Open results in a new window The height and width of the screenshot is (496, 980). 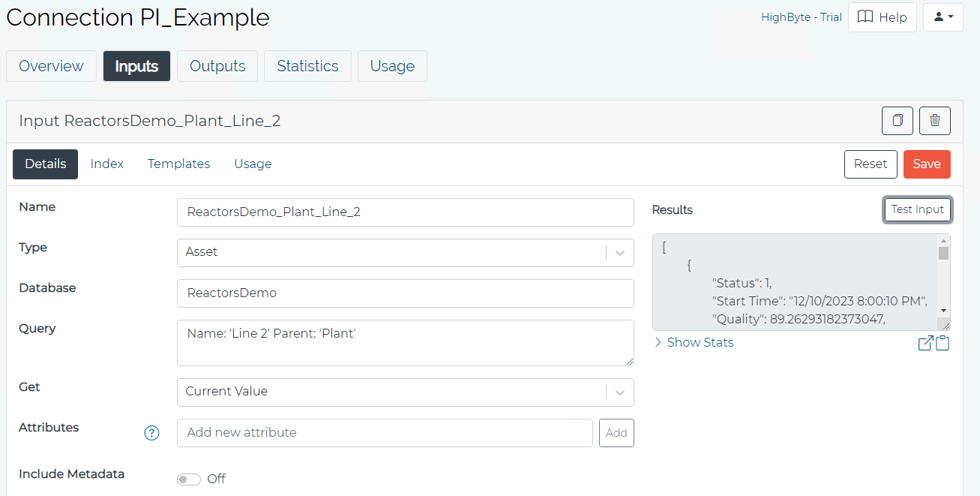pos(925,342)
